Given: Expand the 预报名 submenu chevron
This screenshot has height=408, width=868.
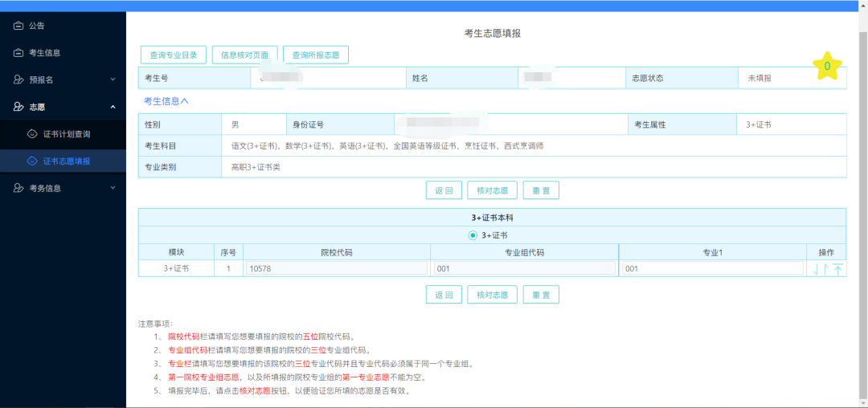Looking at the screenshot, I should tap(113, 80).
